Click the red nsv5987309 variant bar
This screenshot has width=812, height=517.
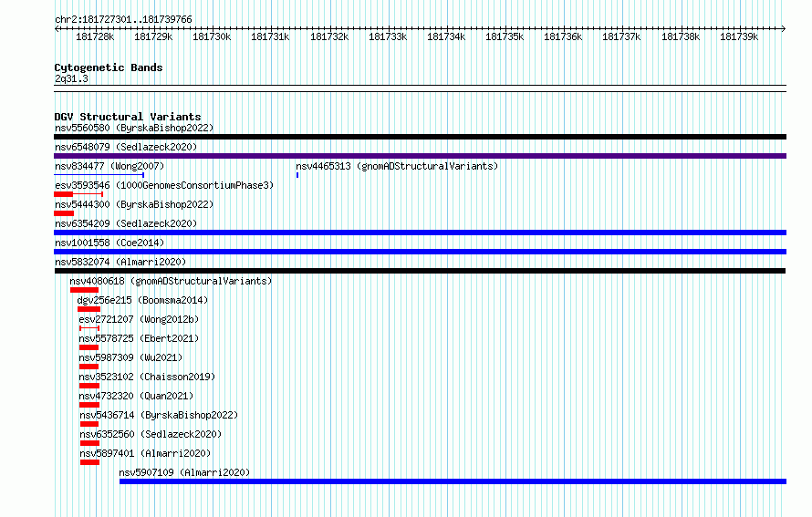[x=89, y=367]
